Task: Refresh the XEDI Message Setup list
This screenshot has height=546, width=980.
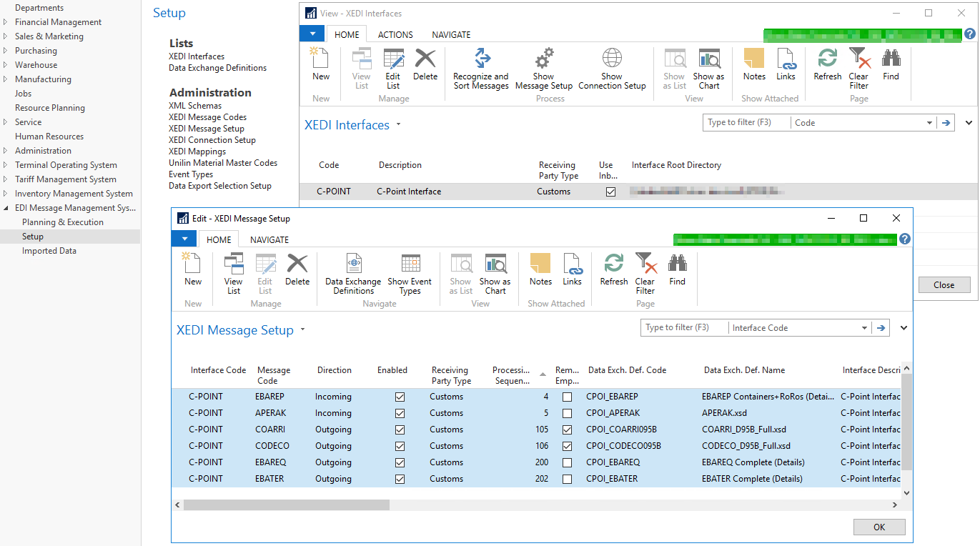Action: pyautogui.click(x=614, y=269)
